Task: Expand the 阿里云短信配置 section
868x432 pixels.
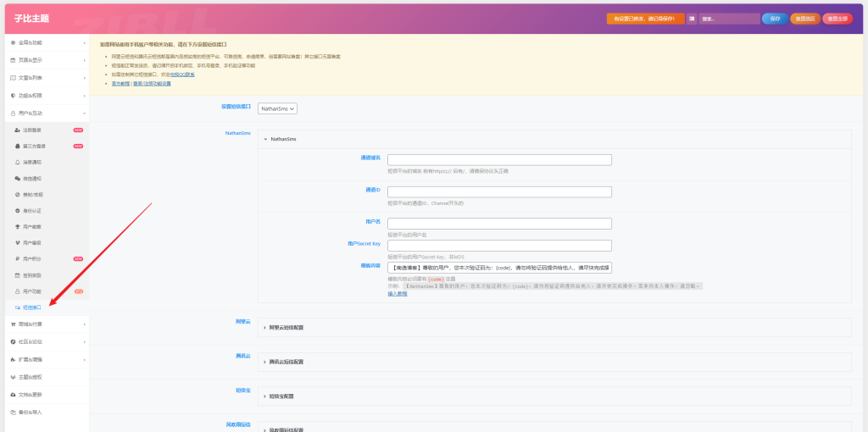Action: pyautogui.click(x=554, y=328)
